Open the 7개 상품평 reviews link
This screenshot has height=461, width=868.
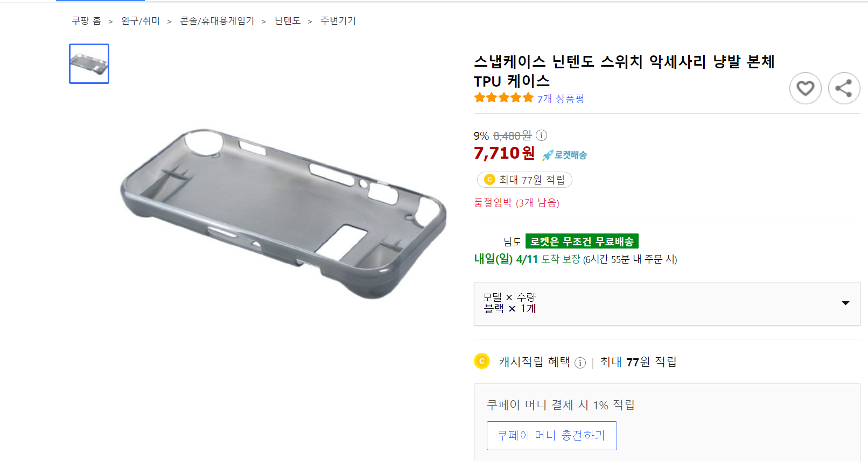coord(561,98)
